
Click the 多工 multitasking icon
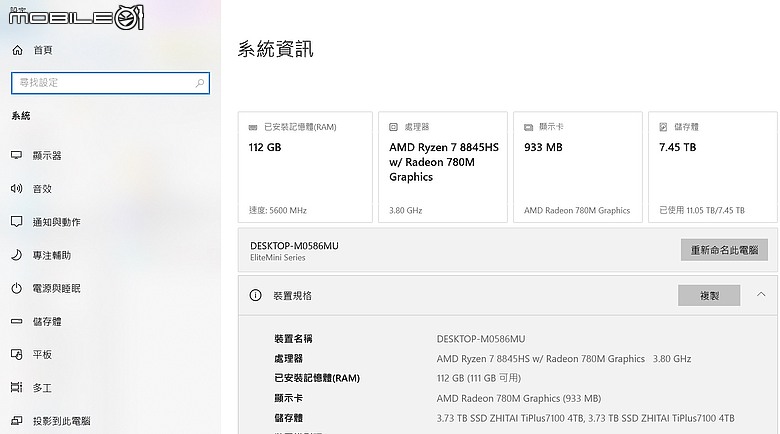16,387
